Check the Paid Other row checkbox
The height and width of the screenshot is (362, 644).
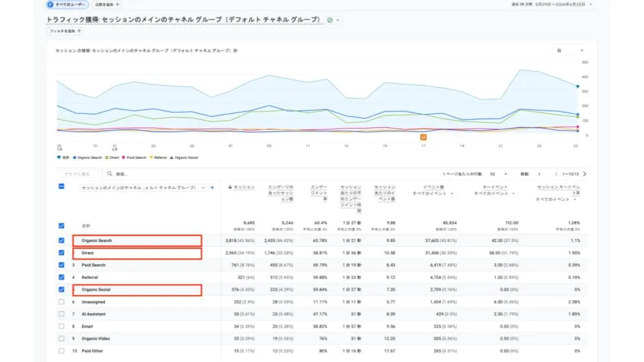pyautogui.click(x=61, y=351)
